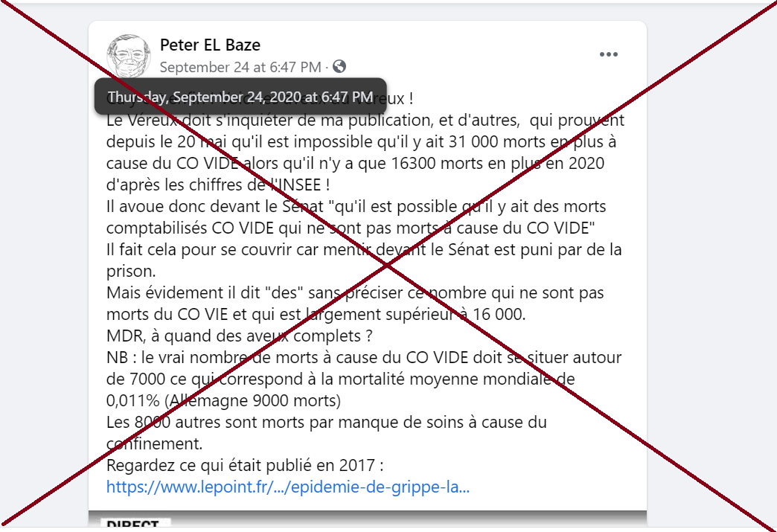The width and height of the screenshot is (777, 532).
Task: Click the globe public audience icon
Action: (339, 66)
